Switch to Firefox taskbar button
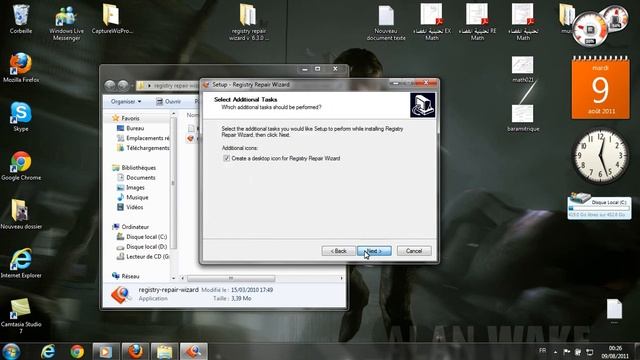Screen dimensions: 640x360 tap(135, 351)
